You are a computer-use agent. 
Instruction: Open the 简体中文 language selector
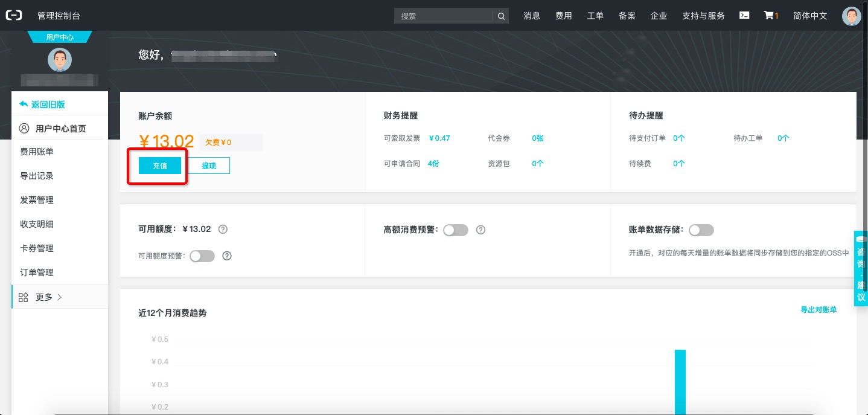[x=810, y=16]
